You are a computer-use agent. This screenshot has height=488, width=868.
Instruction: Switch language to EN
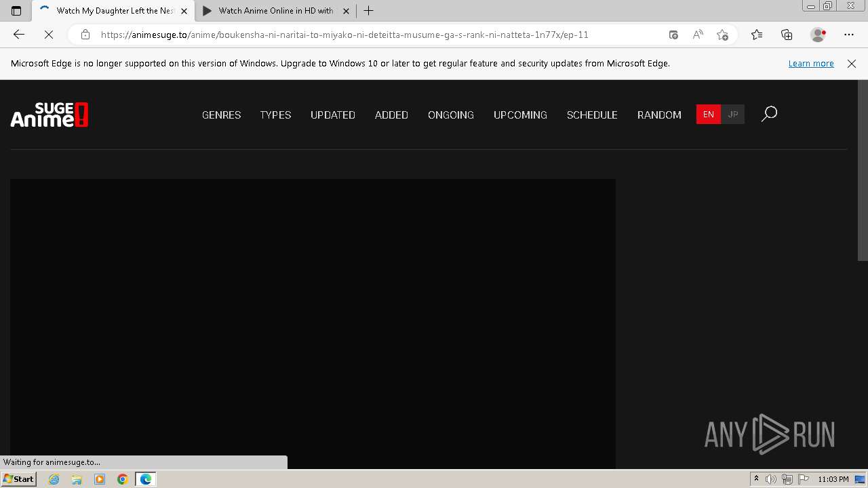click(x=709, y=115)
